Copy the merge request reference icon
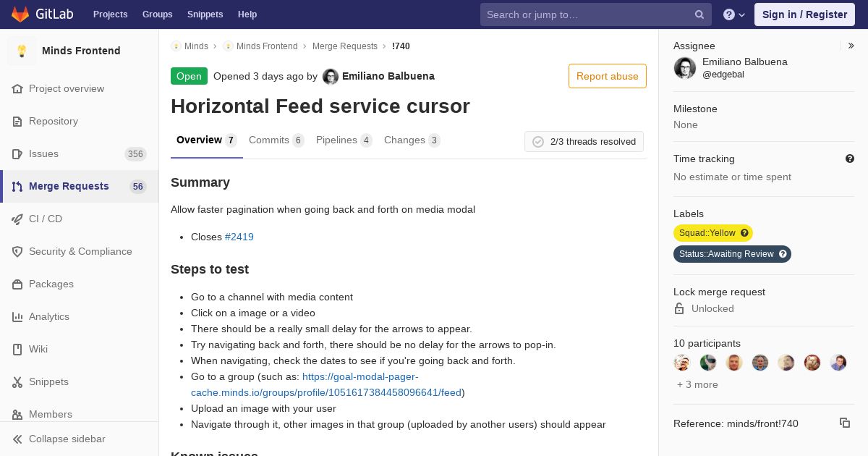Screen dimensions: 868x456 point(845,423)
